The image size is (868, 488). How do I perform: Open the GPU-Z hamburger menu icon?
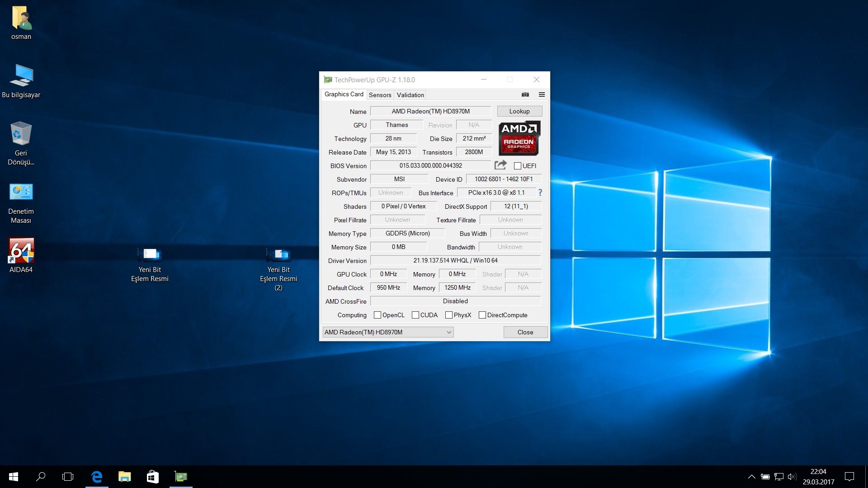(542, 94)
